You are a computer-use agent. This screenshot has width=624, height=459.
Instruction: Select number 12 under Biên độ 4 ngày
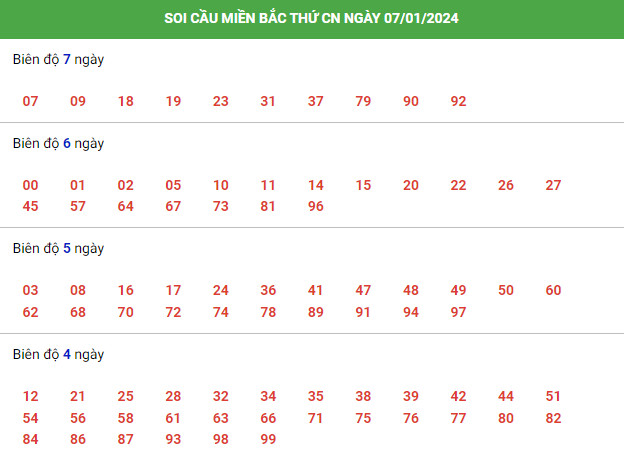[30, 396]
